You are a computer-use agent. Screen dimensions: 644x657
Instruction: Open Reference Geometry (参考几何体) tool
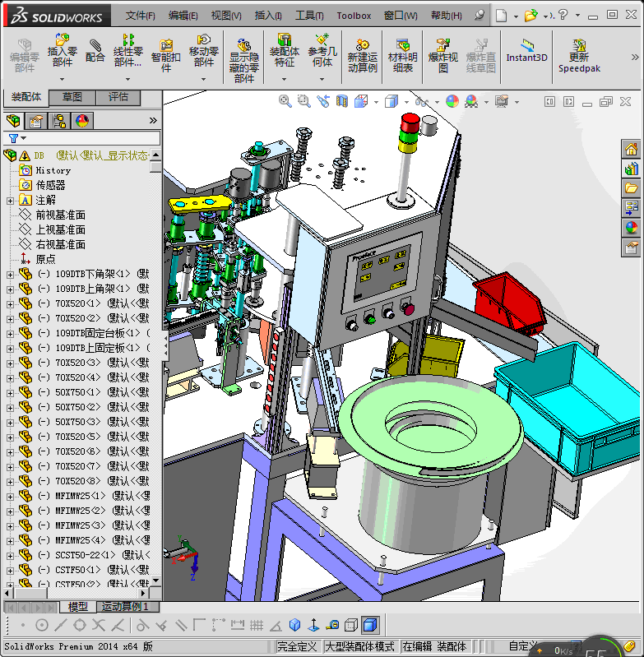point(322,50)
